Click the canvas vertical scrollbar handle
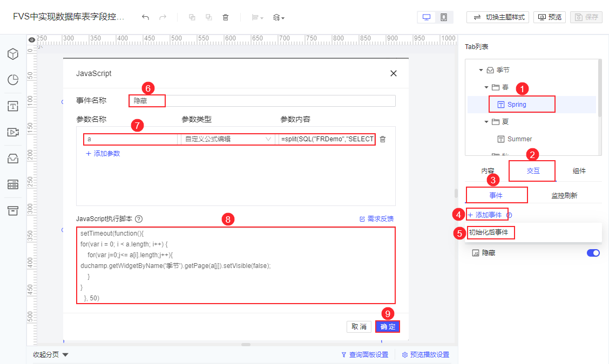This screenshot has width=609, height=364. pyautogui.click(x=456, y=193)
